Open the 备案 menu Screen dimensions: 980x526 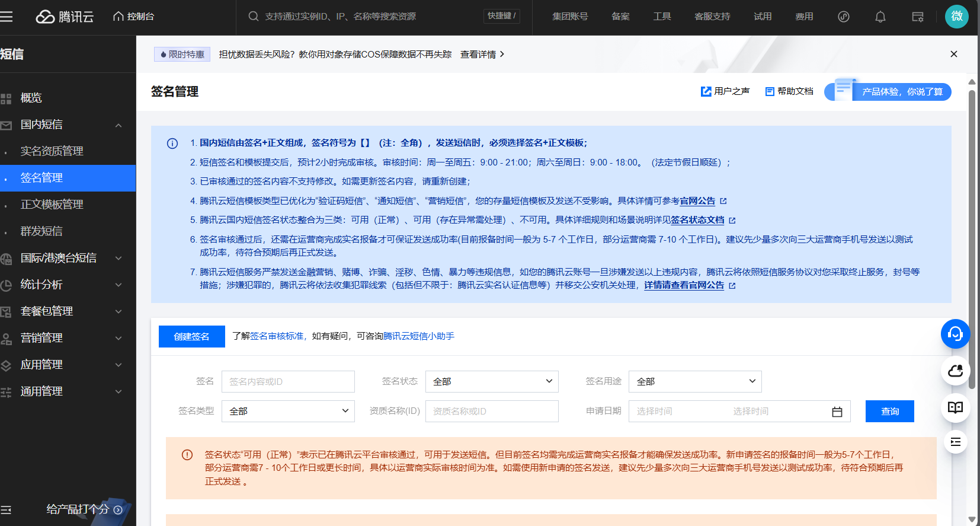(620, 17)
